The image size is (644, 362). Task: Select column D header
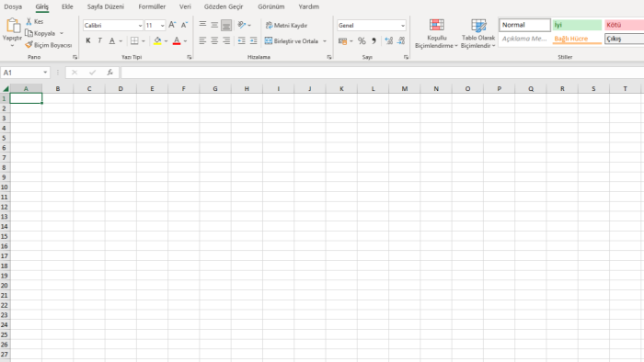[x=121, y=88]
